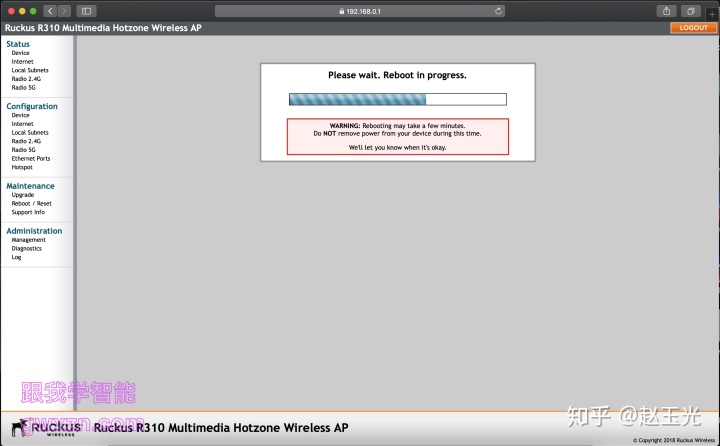Click the macOS green fullscreen button

(x=33, y=11)
